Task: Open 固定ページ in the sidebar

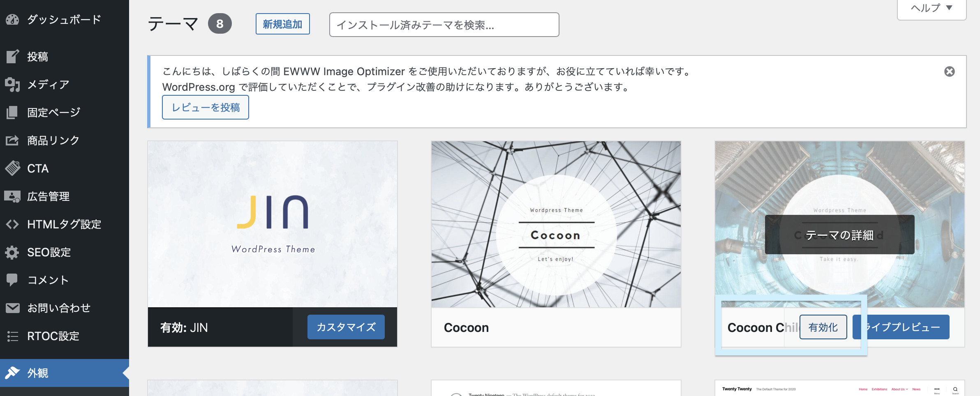Action: 54,112
